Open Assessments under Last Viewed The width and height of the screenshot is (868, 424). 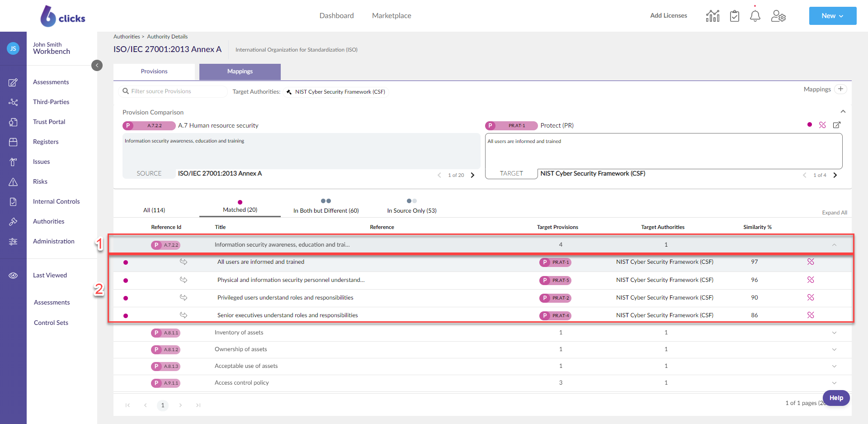tap(52, 302)
